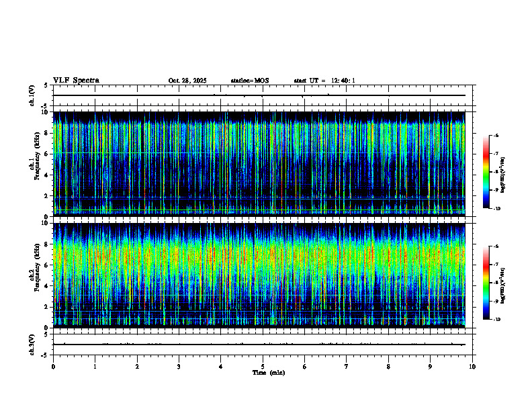The height and width of the screenshot is (411, 532).
Task: Click the "station=MOS" header label
Action: pyautogui.click(x=250, y=81)
